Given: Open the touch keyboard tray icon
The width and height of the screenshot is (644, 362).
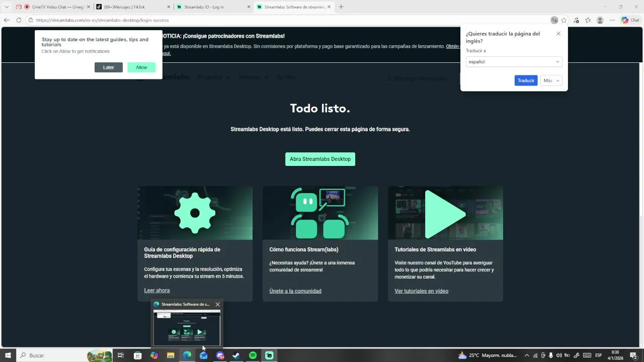Looking at the screenshot, I should coord(587,355).
